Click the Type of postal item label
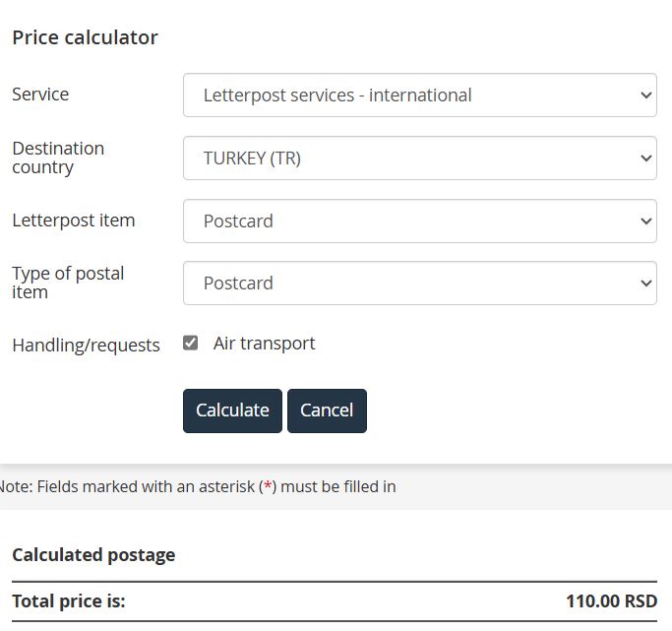The width and height of the screenshot is (672, 631). tap(68, 283)
